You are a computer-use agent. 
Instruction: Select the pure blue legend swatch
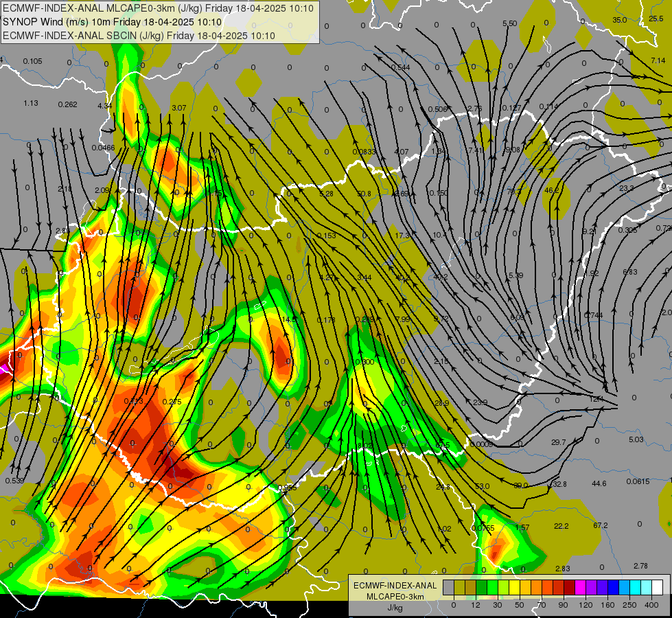click(x=613, y=587)
